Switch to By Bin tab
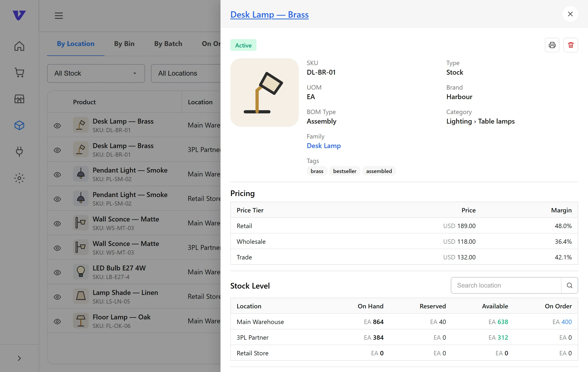This screenshot has height=372, width=588. pyautogui.click(x=124, y=44)
